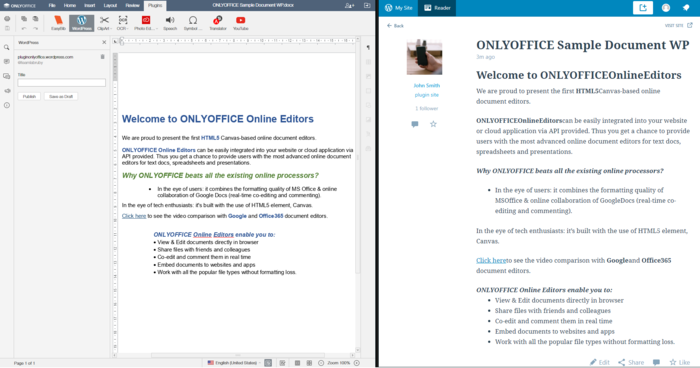Open the Translator plugin
Viewport: 700px width, 368px height.
218,23
